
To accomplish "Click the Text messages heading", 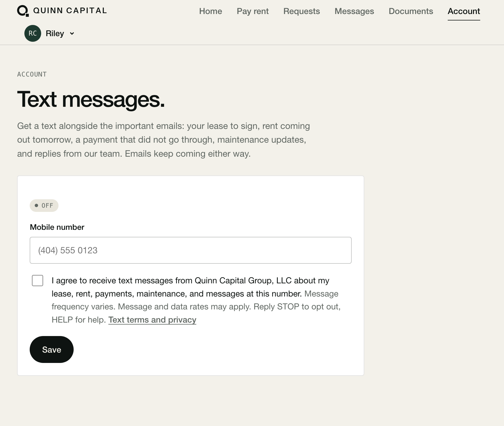I will coord(91,99).
